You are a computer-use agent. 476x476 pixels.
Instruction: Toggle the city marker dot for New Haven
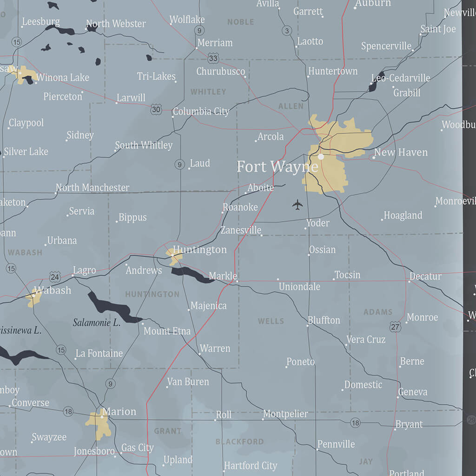[375, 157]
